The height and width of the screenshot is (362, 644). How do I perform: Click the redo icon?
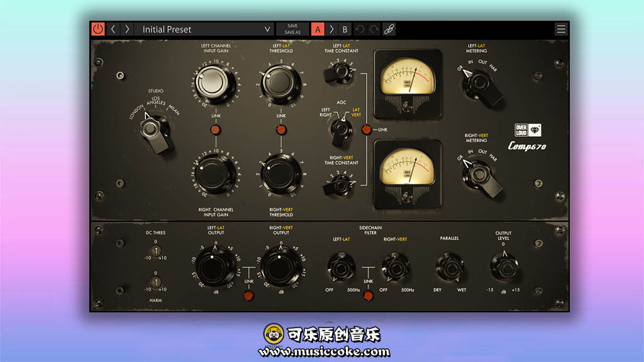pos(374,29)
